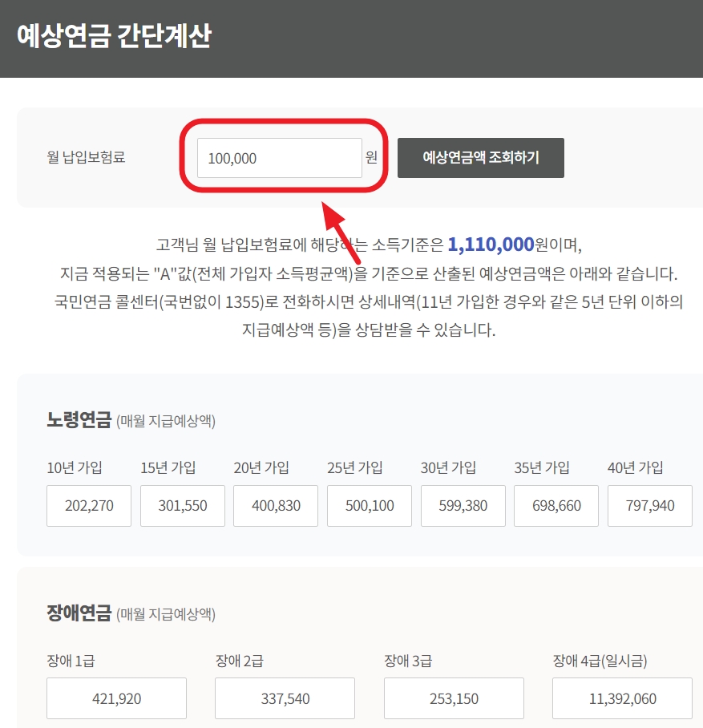Click the 15년 가입 amount box

[182, 505]
